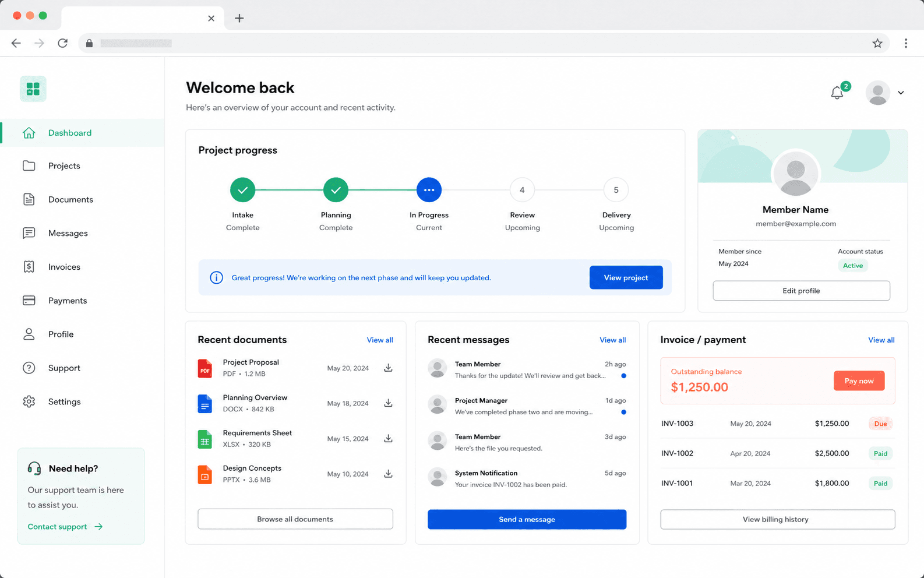Click the Payments card icon in sidebar

(29, 301)
